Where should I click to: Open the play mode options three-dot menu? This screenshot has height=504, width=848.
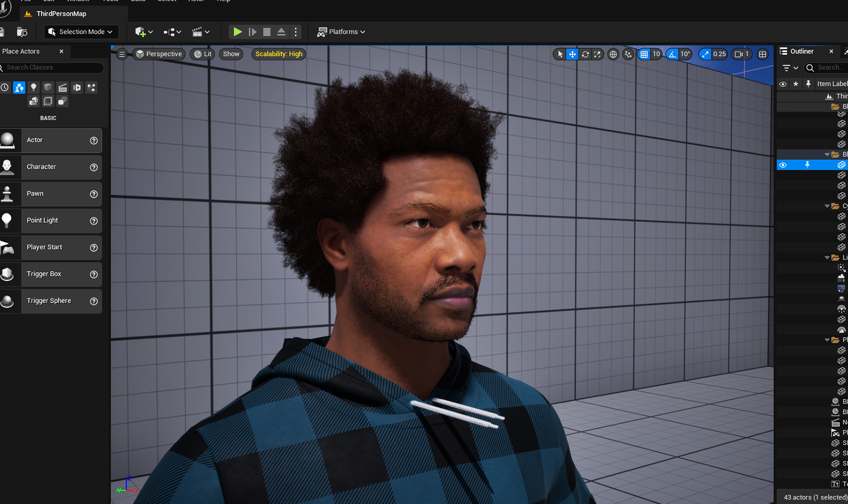[x=295, y=32]
